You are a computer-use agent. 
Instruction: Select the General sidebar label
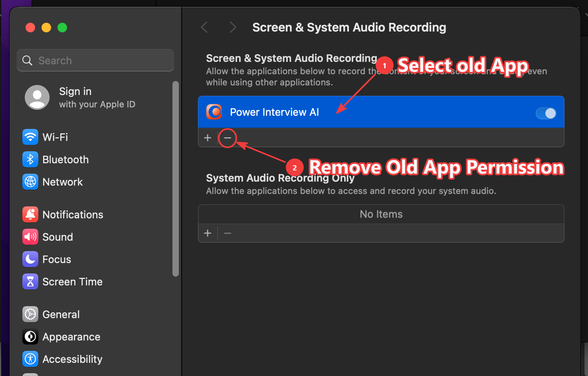click(61, 315)
